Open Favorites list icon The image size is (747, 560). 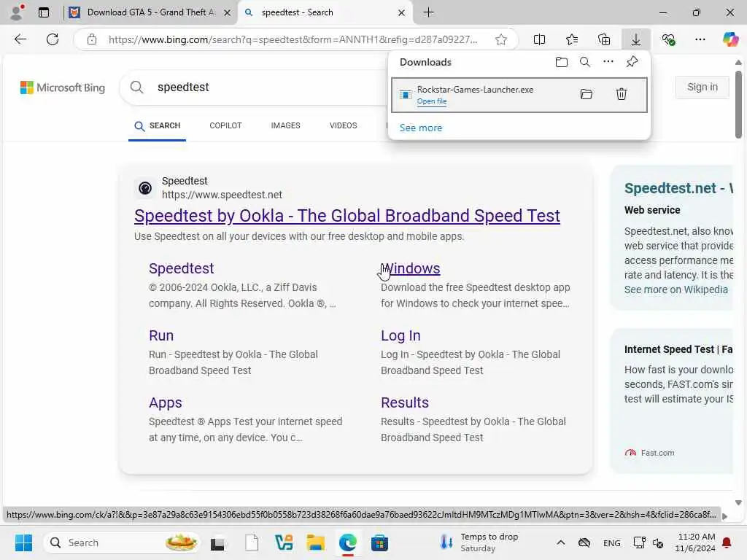[572, 39]
